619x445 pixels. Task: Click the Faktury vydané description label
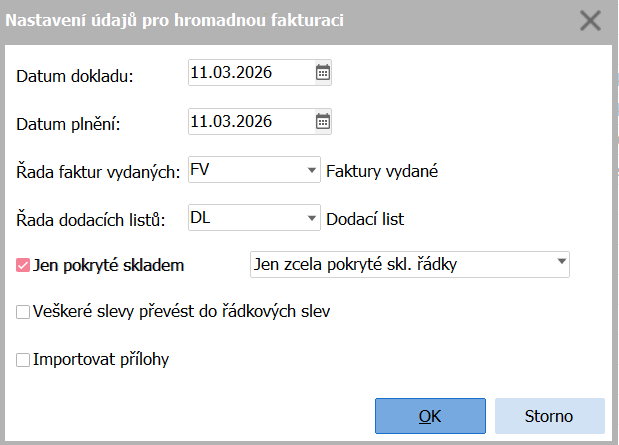pyautogui.click(x=383, y=171)
